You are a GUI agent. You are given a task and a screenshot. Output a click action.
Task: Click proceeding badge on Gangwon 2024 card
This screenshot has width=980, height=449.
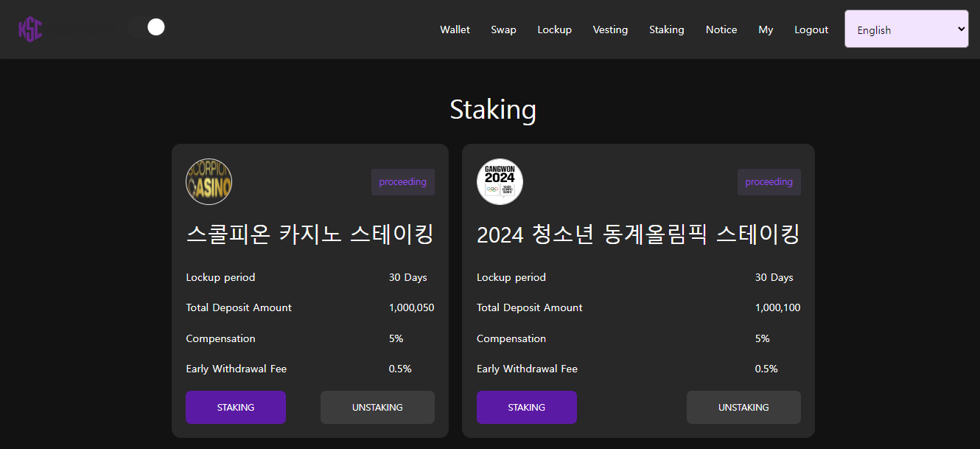tap(769, 182)
